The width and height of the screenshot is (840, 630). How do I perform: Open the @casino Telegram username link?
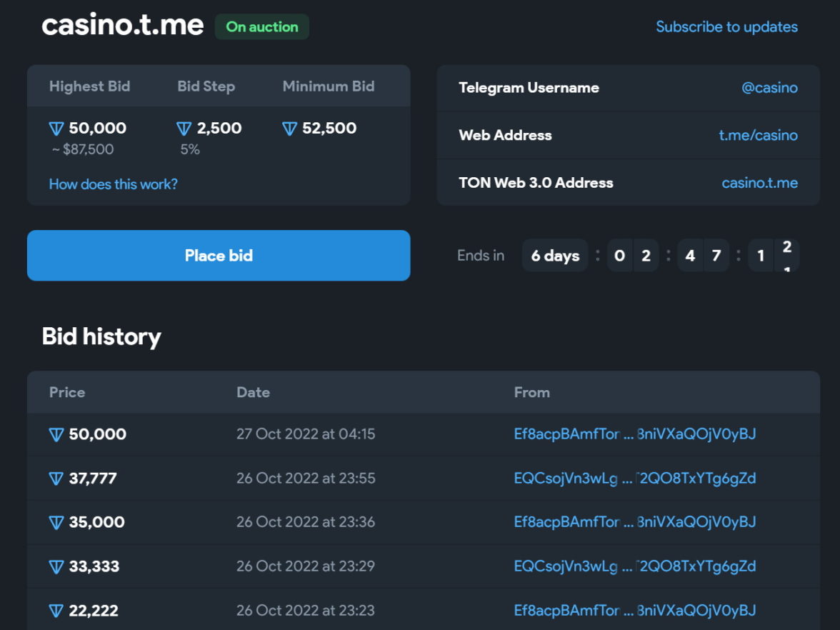[x=769, y=88]
